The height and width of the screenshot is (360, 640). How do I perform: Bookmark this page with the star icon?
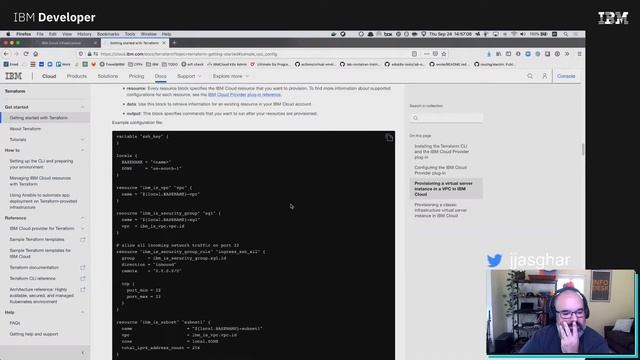[444, 54]
